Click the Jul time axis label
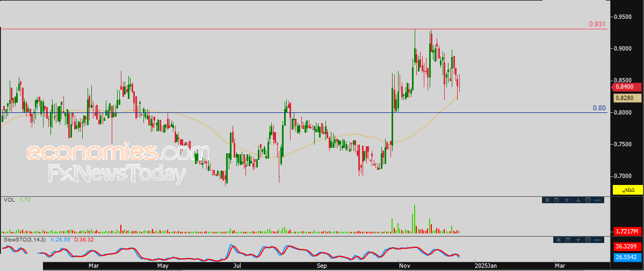The width and height of the screenshot is (644, 271). tap(236, 266)
